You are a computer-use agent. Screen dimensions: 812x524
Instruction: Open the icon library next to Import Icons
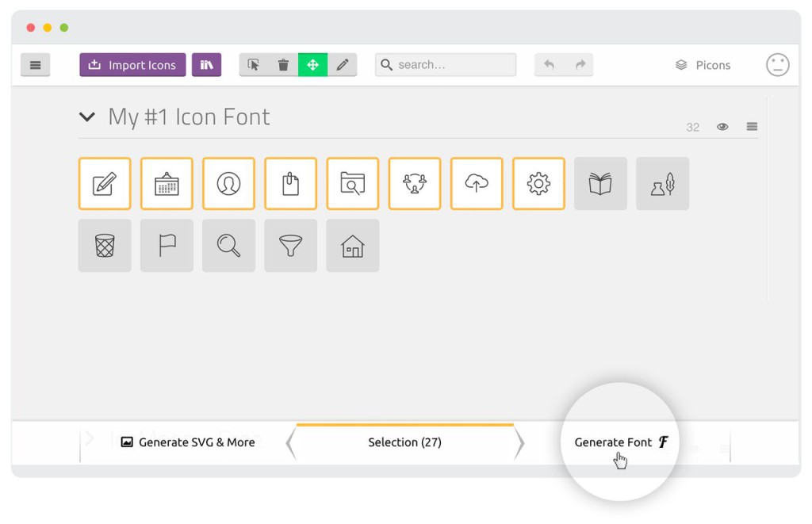(206, 65)
